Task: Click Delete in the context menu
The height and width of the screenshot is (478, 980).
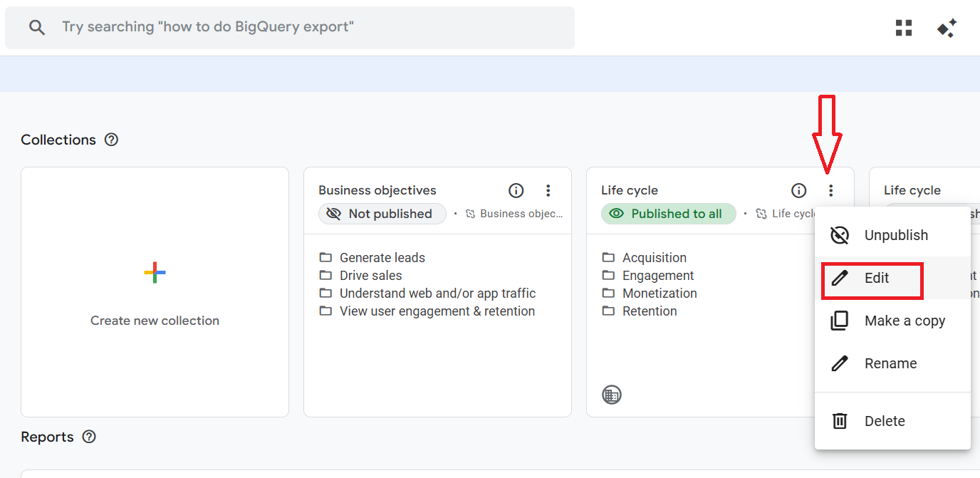Action: coord(884,421)
